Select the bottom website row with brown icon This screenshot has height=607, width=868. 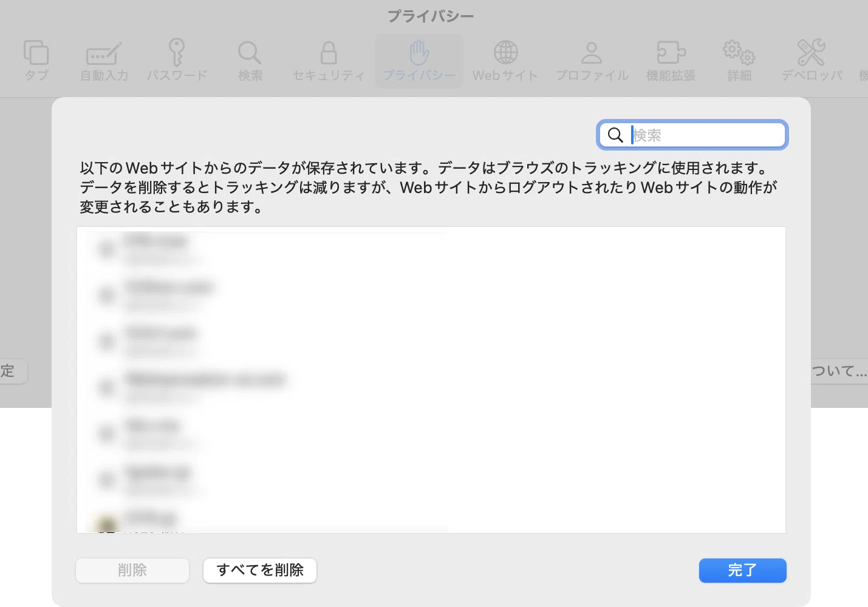point(431,519)
